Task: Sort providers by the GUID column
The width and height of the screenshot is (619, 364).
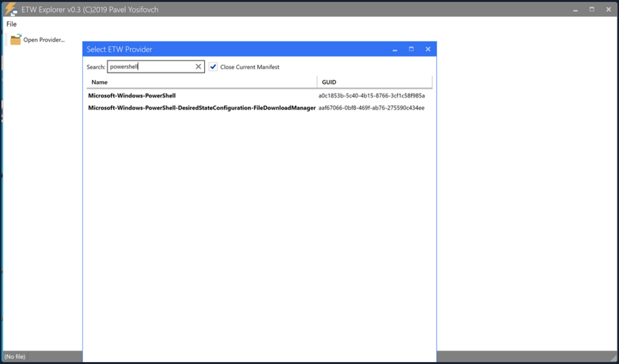Action: click(x=328, y=82)
